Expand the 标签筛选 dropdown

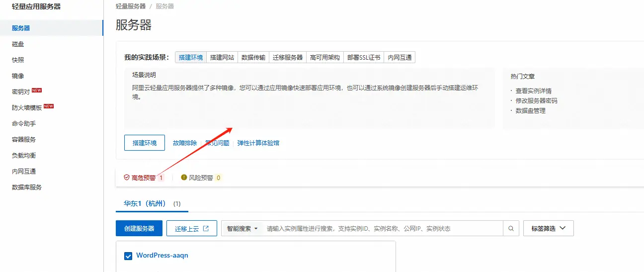549,229
